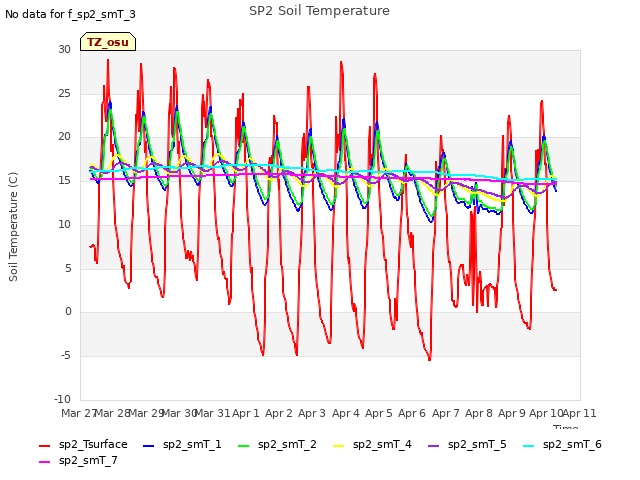Click the 30 y-axis tick label
This screenshot has height=480, width=640.
(x=64, y=49)
